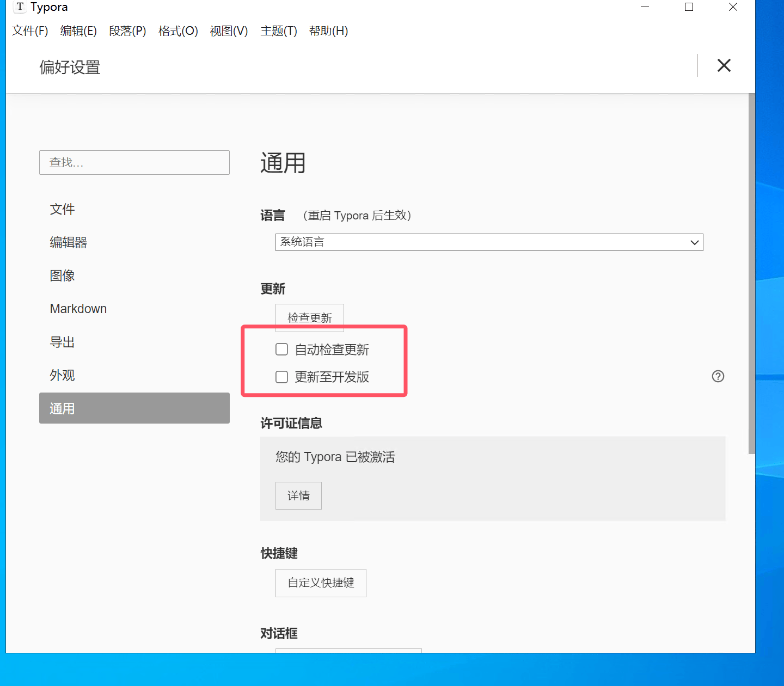This screenshot has height=686, width=784.
Task: Maximize the Typora window
Action: click(689, 7)
